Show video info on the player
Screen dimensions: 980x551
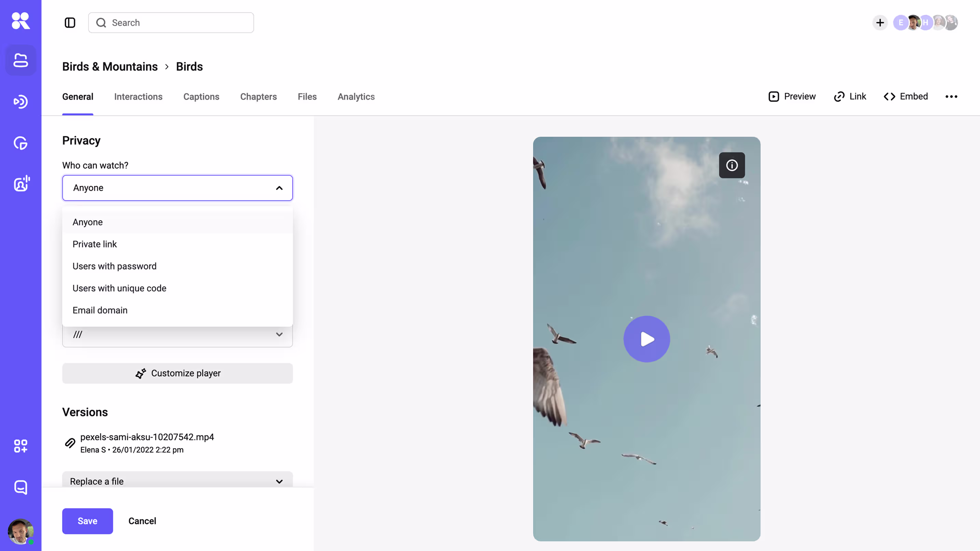732,165
